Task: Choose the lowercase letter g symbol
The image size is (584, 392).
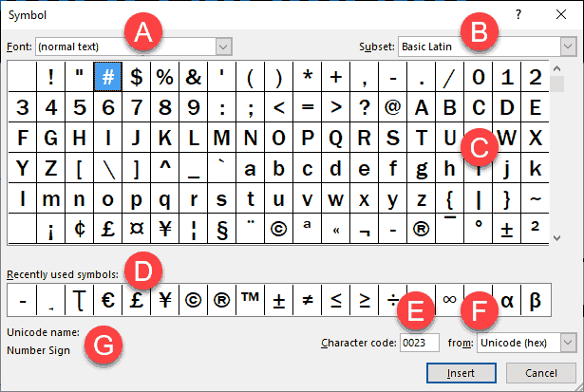Action: pyautogui.click(x=422, y=168)
